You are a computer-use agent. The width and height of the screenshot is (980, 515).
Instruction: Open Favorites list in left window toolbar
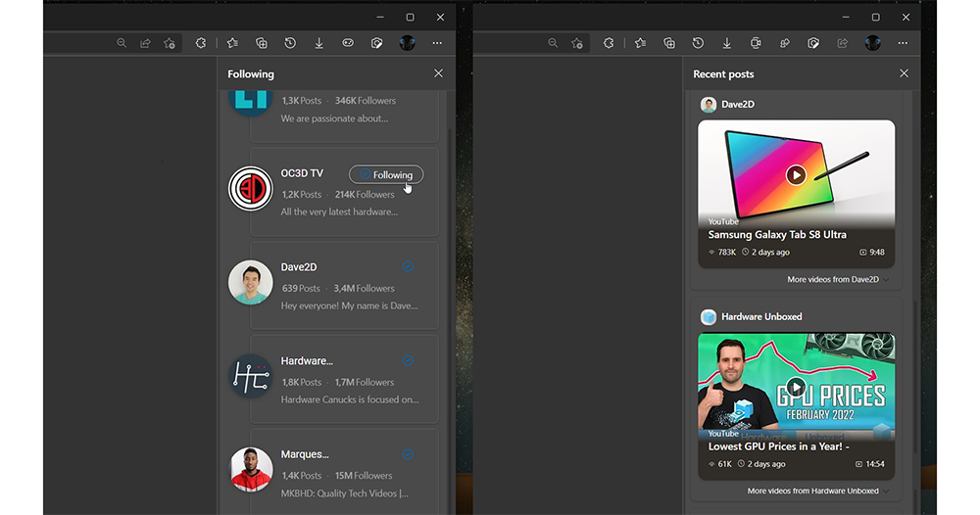point(232,43)
